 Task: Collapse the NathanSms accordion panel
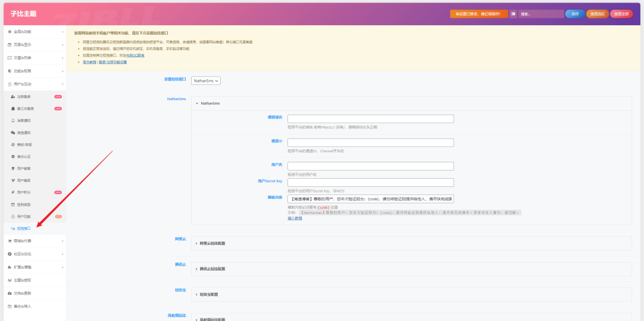[411, 104]
